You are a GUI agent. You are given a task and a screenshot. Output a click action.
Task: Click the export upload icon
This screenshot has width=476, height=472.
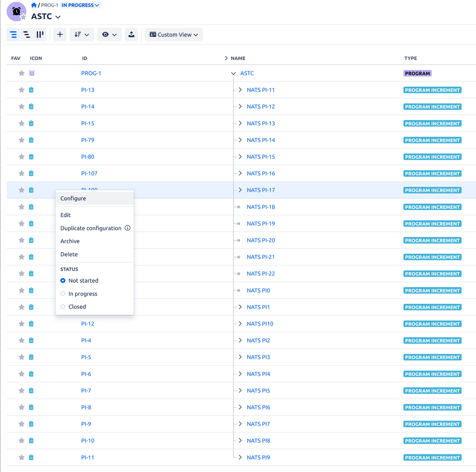[x=131, y=35]
